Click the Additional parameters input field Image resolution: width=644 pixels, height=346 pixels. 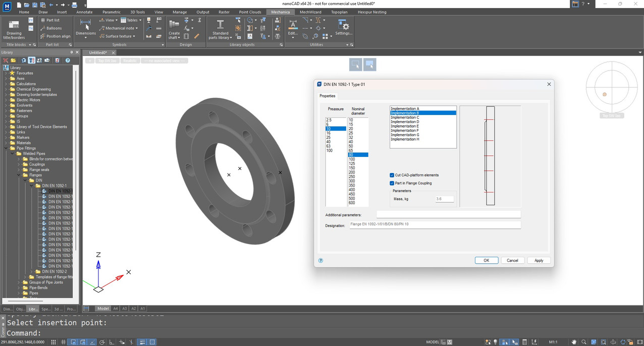(x=449, y=215)
